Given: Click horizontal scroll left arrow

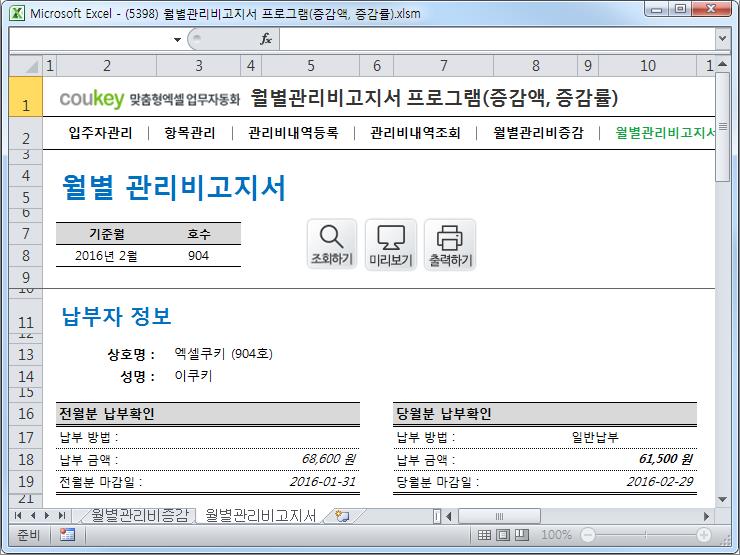Looking at the screenshot, I should pos(449,516).
